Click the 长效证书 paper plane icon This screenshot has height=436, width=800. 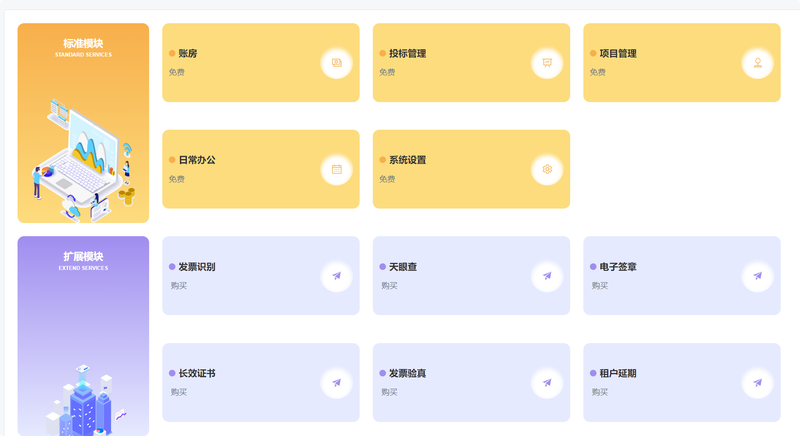337,382
